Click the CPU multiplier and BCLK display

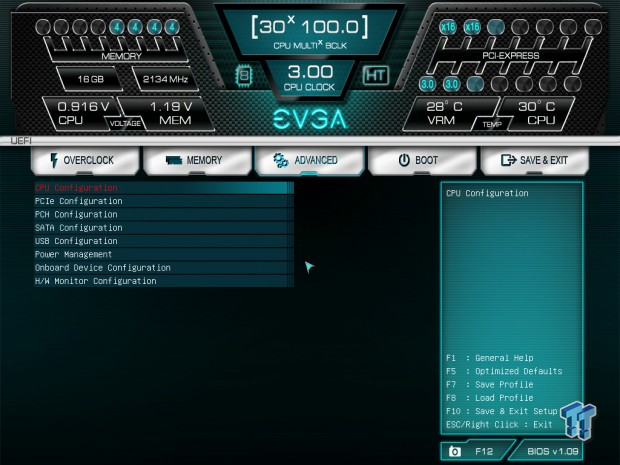(x=310, y=32)
